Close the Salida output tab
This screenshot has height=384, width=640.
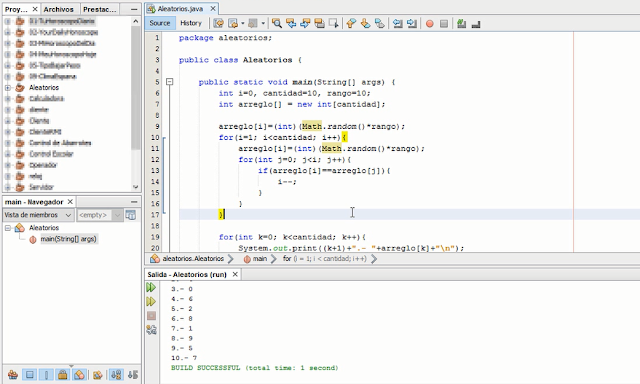[x=235, y=275]
